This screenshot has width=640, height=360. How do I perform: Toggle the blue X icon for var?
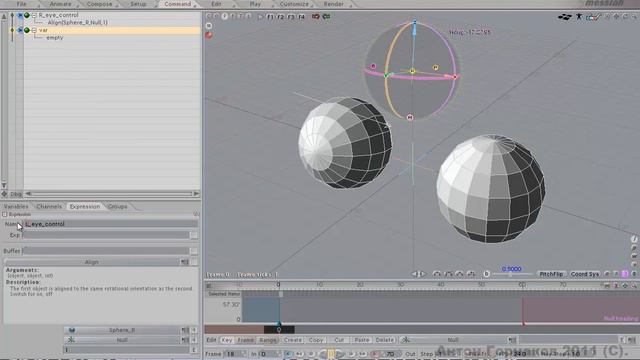pos(20,30)
